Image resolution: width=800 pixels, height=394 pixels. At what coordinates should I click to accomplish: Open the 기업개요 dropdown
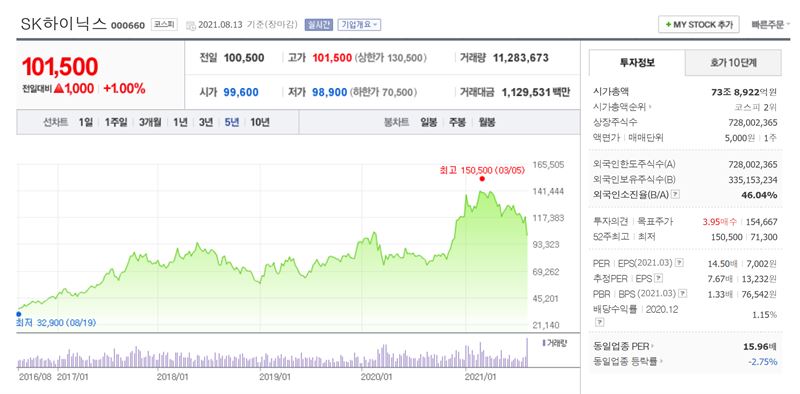[359, 24]
